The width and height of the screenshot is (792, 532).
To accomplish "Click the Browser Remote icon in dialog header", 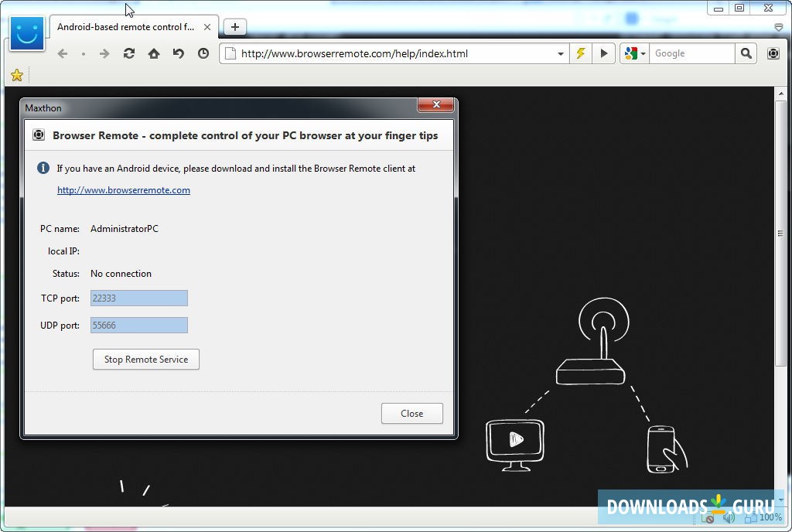I will click(39, 135).
